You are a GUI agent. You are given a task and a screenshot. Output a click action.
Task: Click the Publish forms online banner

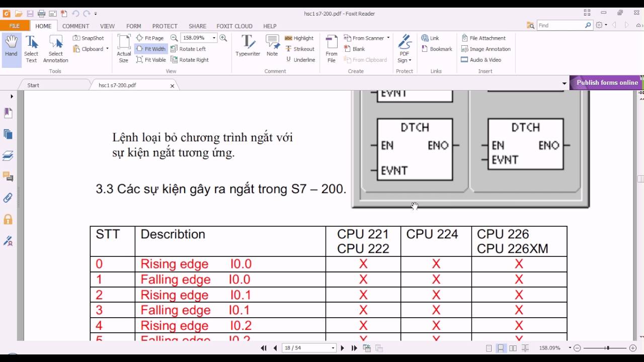[607, 82]
